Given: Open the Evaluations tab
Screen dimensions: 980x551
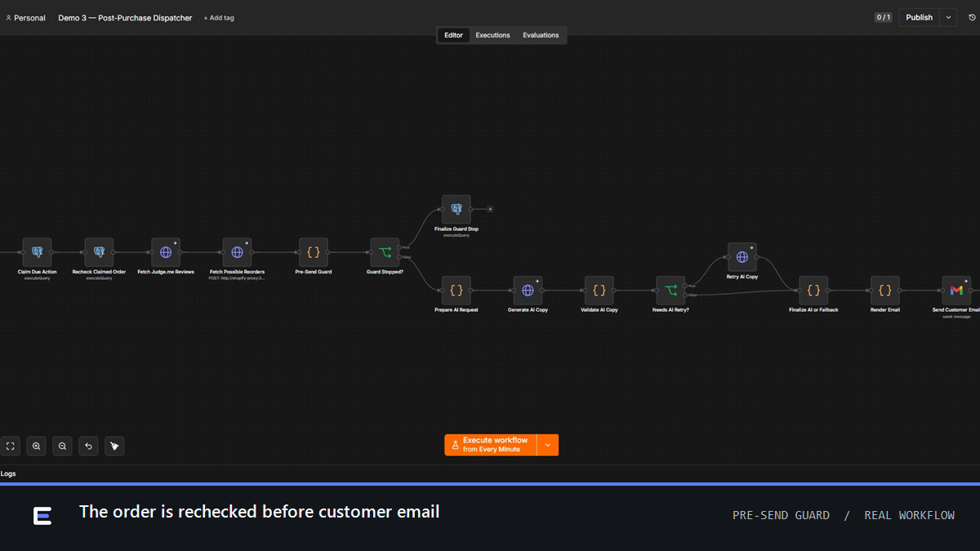Looking at the screenshot, I should [541, 35].
